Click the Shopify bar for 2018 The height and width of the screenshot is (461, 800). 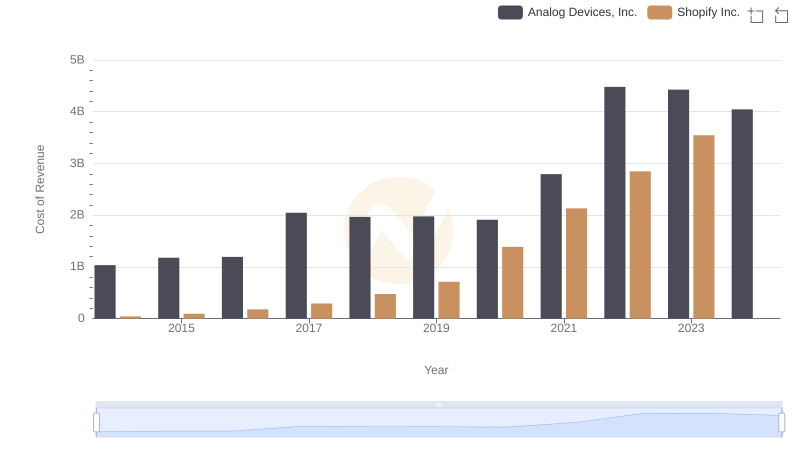point(385,306)
